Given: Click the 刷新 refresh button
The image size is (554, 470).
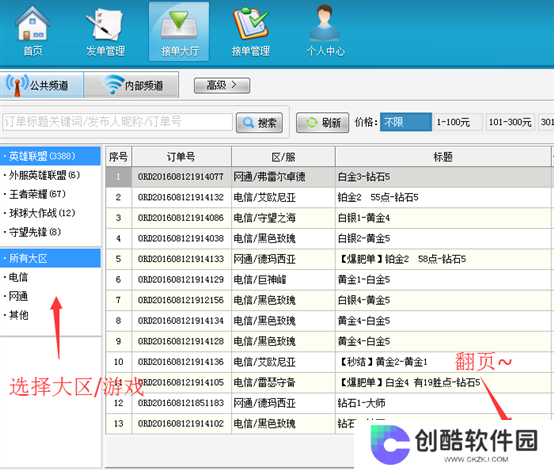Looking at the screenshot, I should point(322,123).
